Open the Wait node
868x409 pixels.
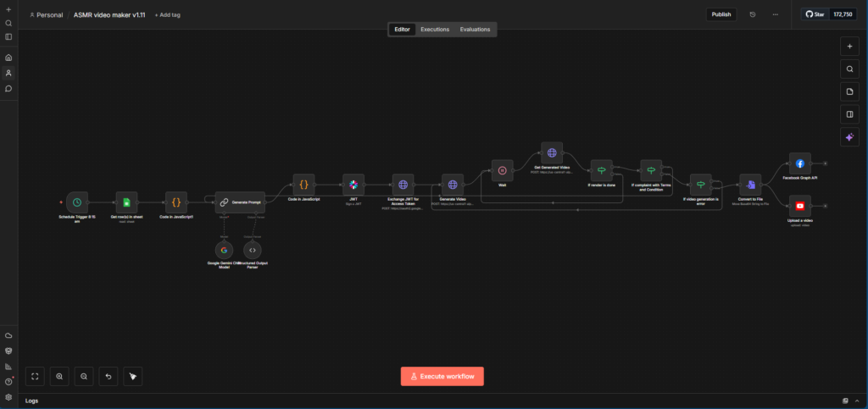502,170
